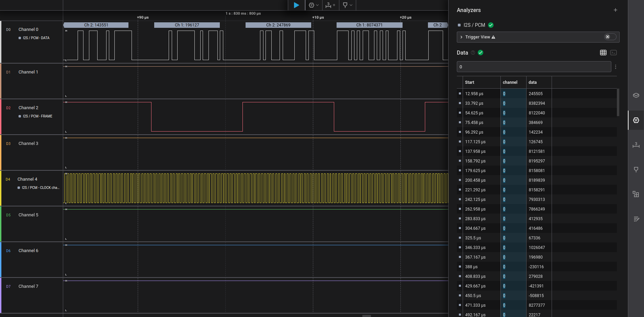Open the analyzer toolbar dropdown next to play
Image resolution: width=644 pixels, height=317 pixels.
314,5
